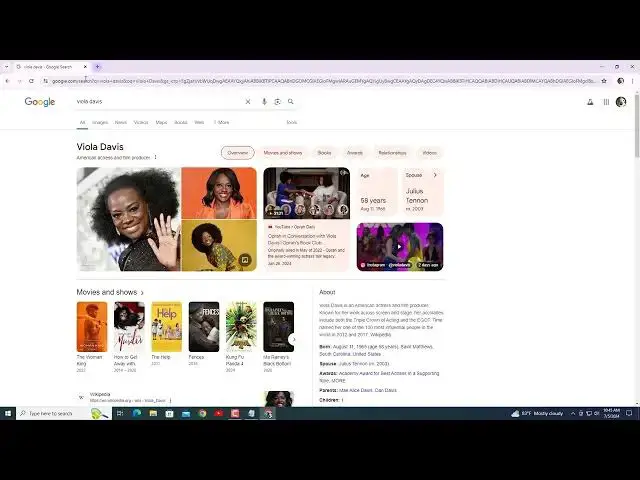Play the Instagram video thumbnail
Image resolution: width=640 pixels, height=480 pixels.
point(400,247)
